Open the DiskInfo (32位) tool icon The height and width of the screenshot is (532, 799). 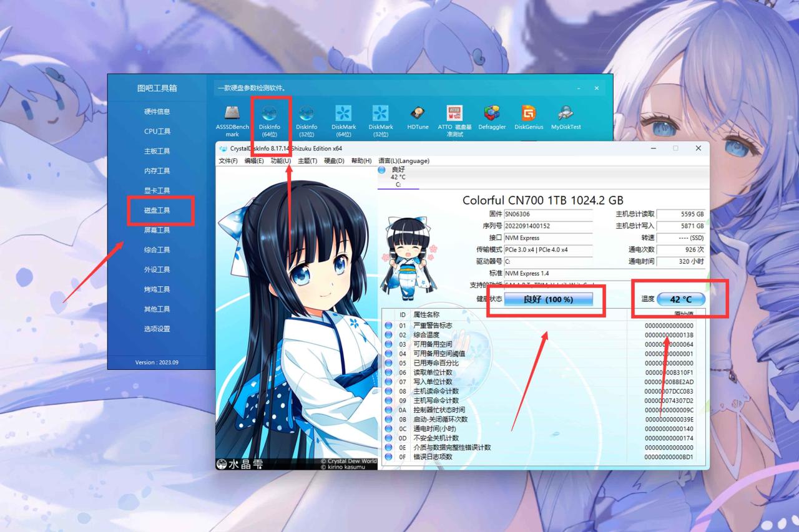click(x=306, y=114)
